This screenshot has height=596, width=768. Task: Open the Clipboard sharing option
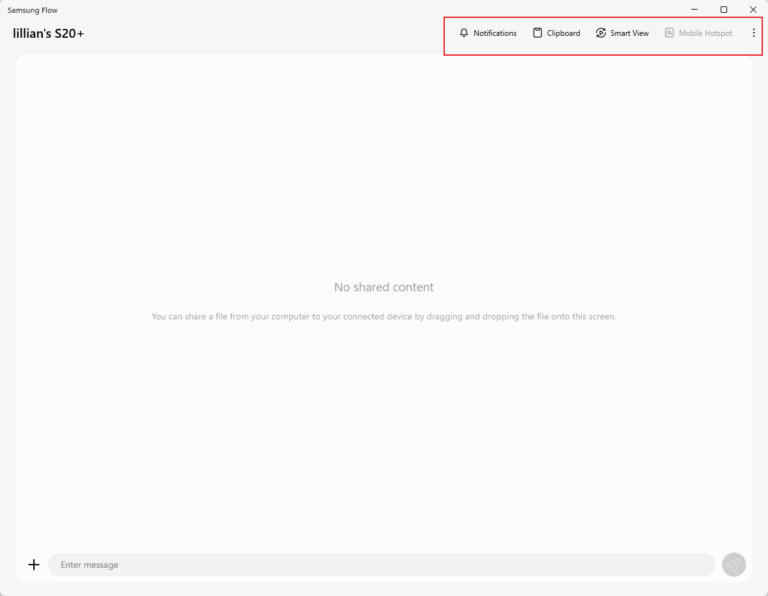click(x=556, y=33)
